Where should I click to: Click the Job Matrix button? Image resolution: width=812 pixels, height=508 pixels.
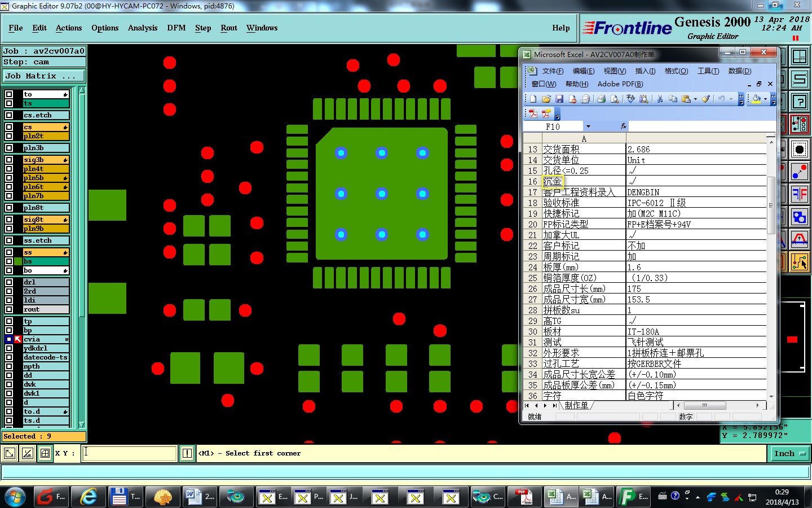[x=44, y=76]
